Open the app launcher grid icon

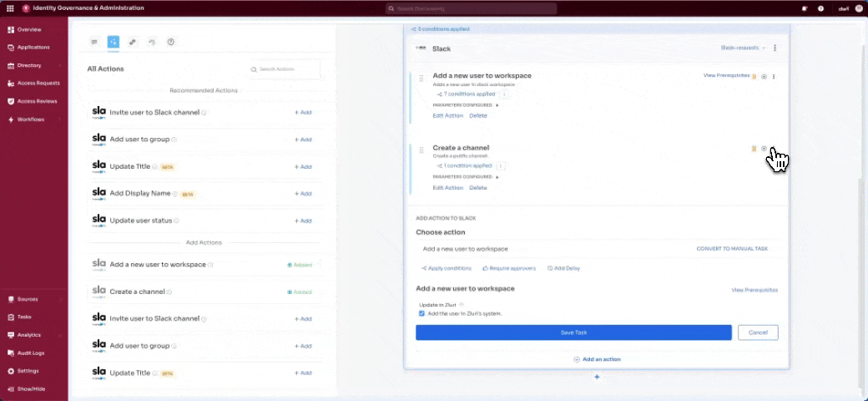pyautogui.click(x=10, y=8)
